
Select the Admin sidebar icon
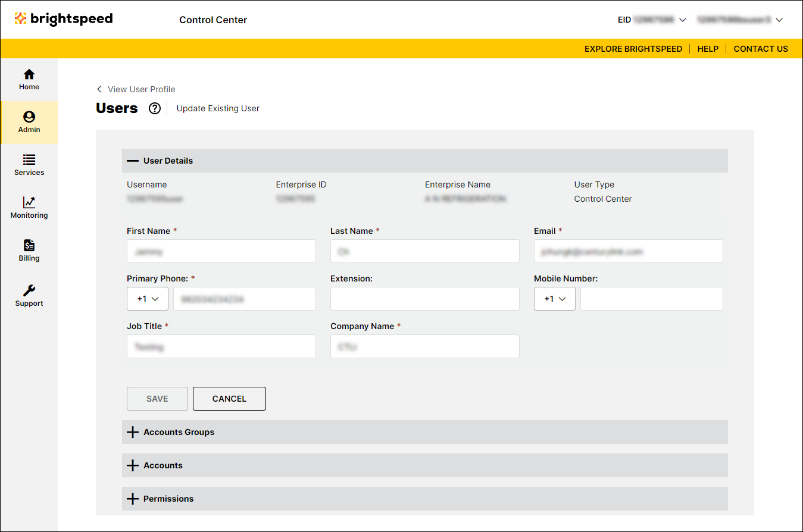(x=29, y=117)
